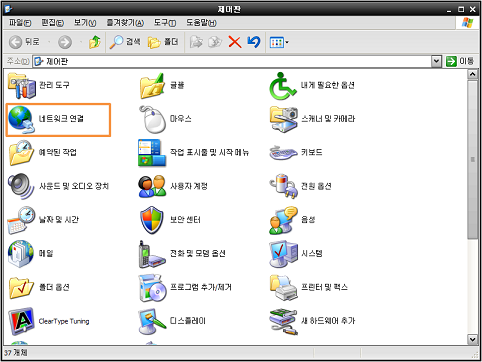Open the 도움말 menu

point(201,23)
